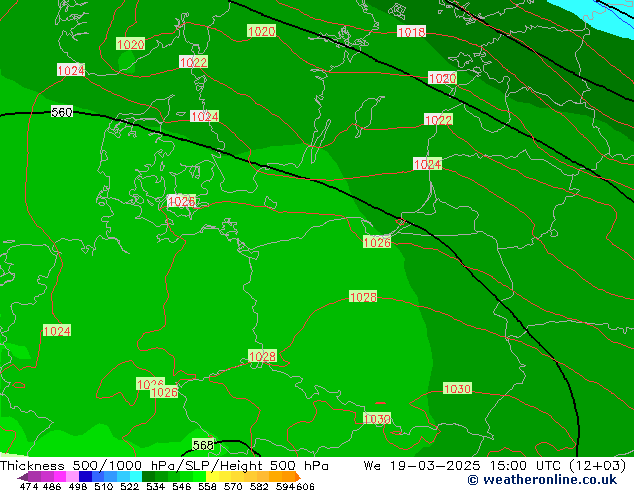Screen dimensions: 634x490
Task: Click the dark green legend swatch above 534
Action: click(148, 476)
